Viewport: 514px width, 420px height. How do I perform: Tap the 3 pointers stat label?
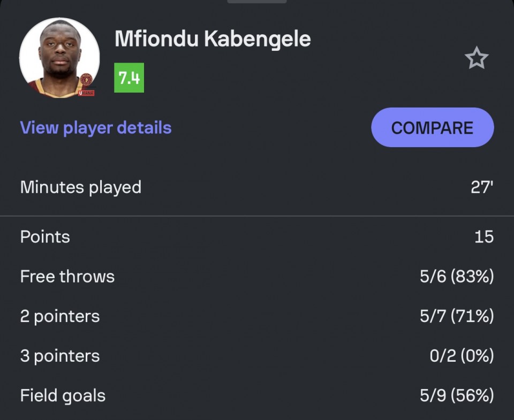pos(60,356)
